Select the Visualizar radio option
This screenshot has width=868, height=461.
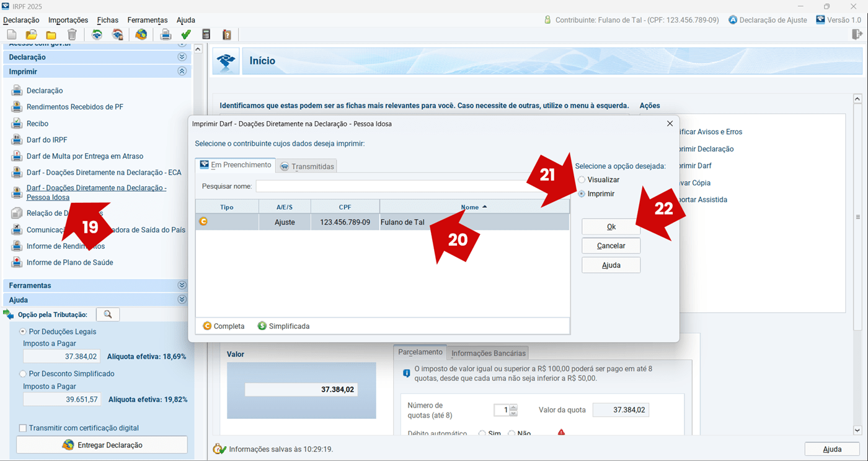pyautogui.click(x=582, y=180)
